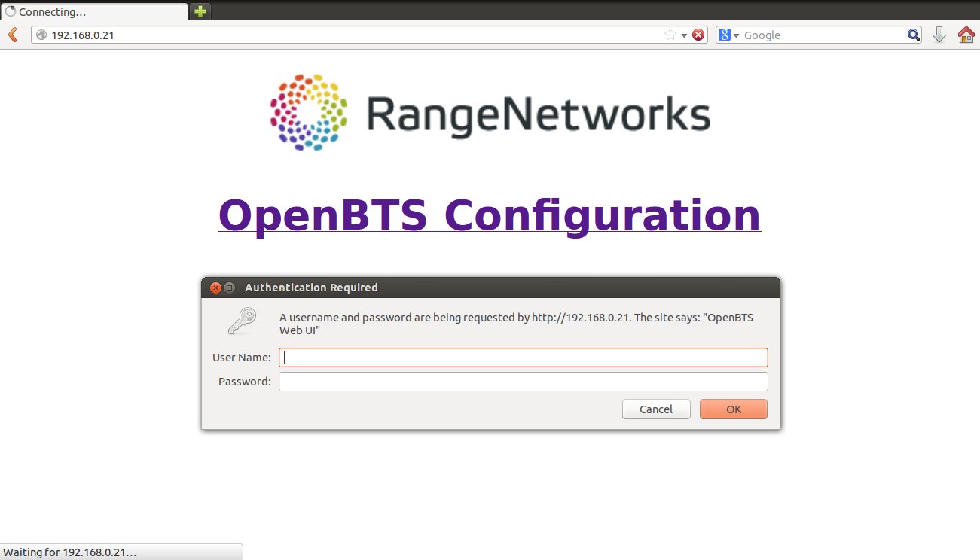Click the message mentioning "OpenBTS Web UI"
This screenshot has height=560, width=980.
pyautogui.click(x=516, y=324)
